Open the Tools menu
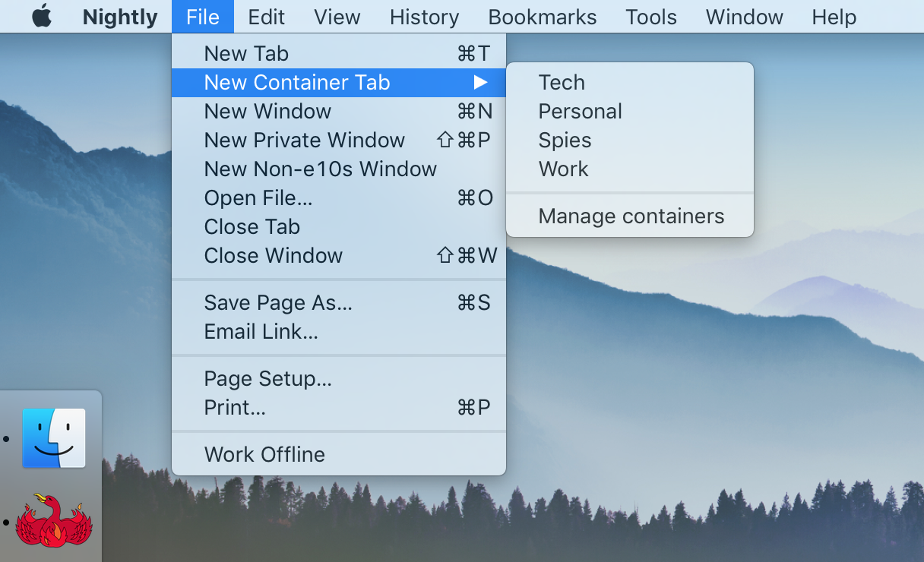 651,17
